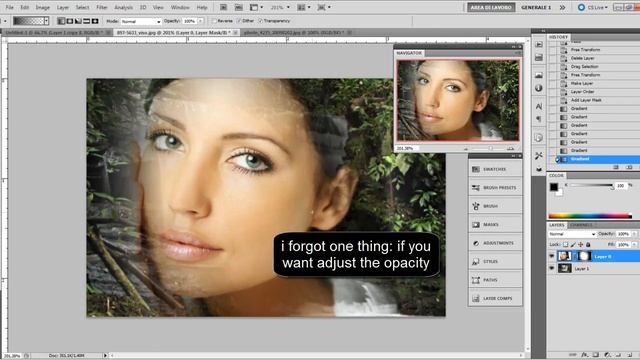Open the layer blending mode Normal dropdown

click(571, 234)
